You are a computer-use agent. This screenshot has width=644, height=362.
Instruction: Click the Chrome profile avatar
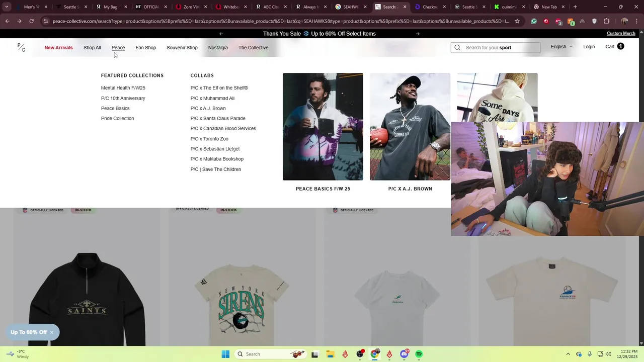tap(624, 21)
